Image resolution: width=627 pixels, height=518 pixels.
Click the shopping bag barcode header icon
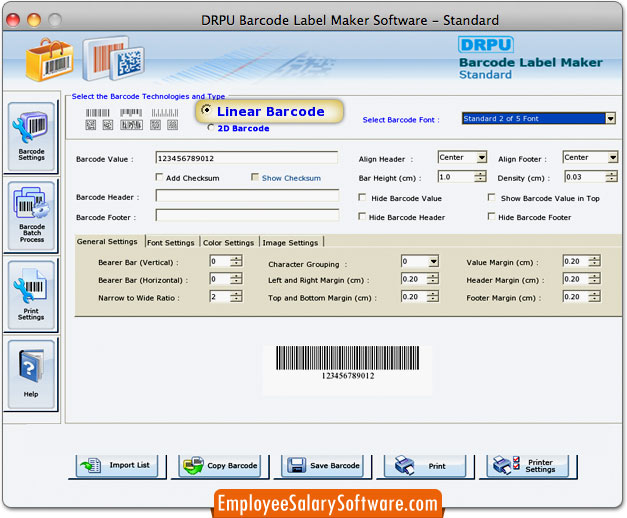tap(50, 60)
